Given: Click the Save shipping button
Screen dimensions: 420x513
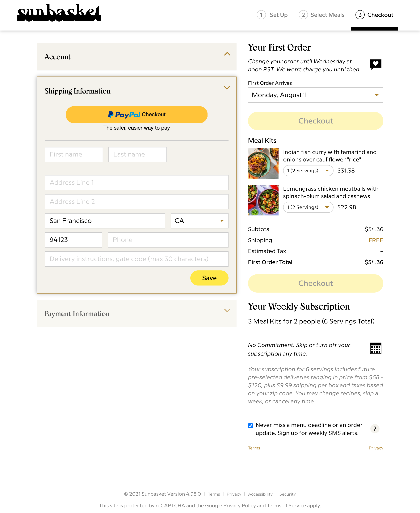Looking at the screenshot, I should [209, 278].
